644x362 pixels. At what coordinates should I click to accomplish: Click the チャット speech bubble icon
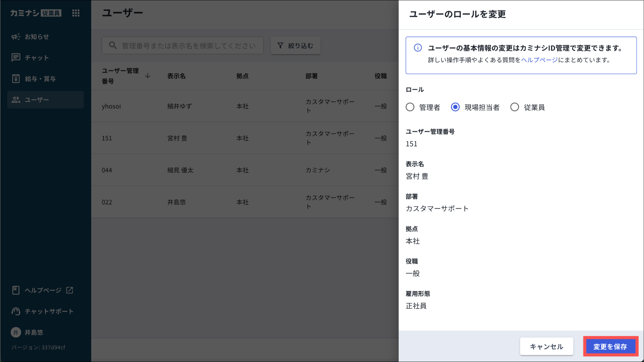(x=16, y=58)
